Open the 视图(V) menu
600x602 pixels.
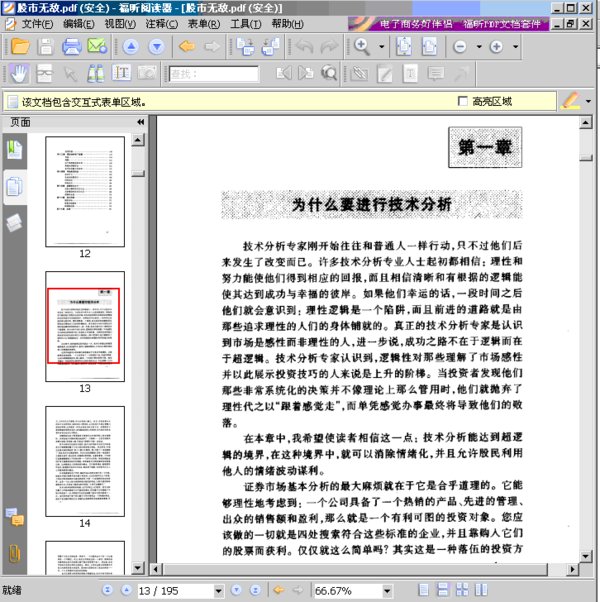[x=120, y=24]
